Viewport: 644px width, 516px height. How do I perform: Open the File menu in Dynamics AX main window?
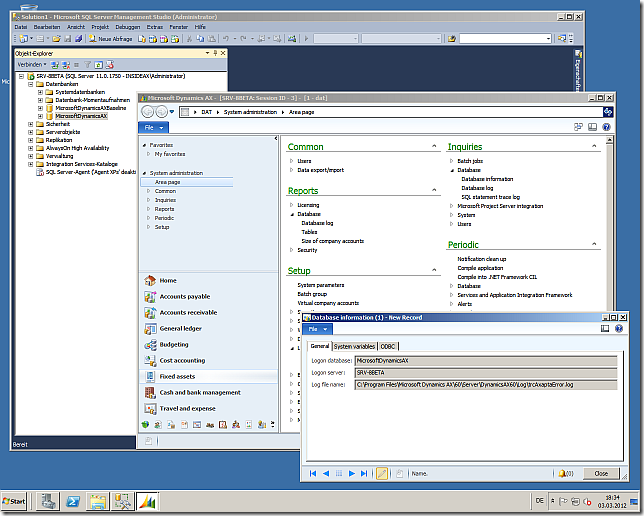(x=152, y=128)
